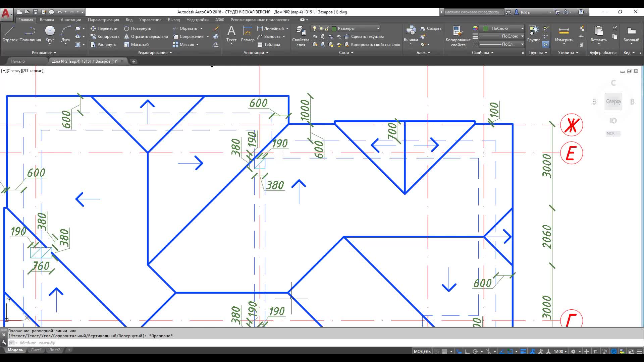Open the Вставка ribbon tab

pos(47,20)
